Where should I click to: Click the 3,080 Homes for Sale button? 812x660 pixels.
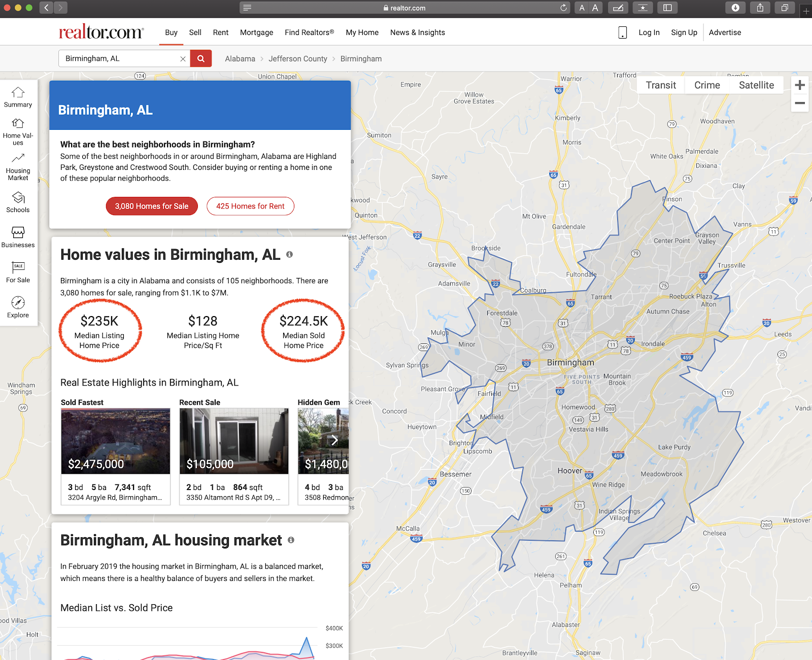(x=152, y=206)
